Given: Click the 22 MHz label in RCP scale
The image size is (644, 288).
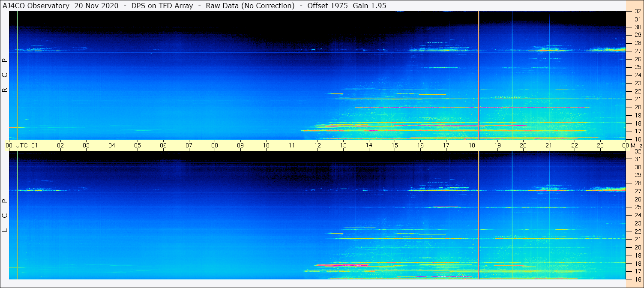Looking at the screenshot, I should click(638, 91).
